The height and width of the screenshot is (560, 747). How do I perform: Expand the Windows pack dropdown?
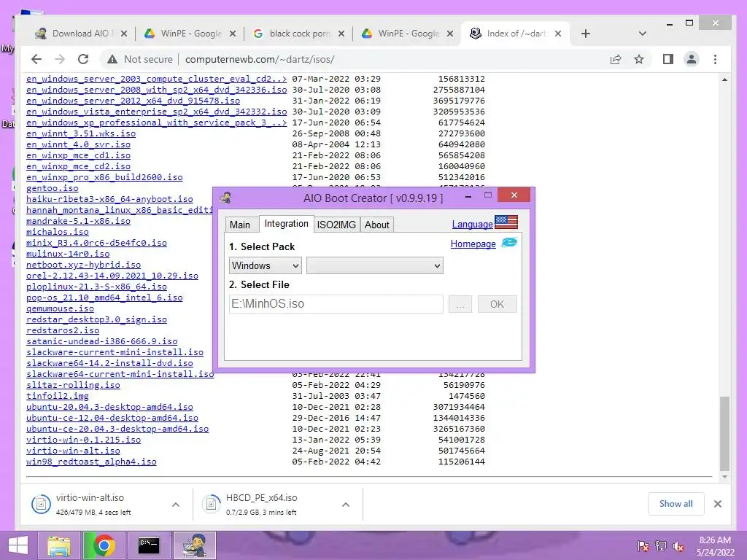pos(266,265)
